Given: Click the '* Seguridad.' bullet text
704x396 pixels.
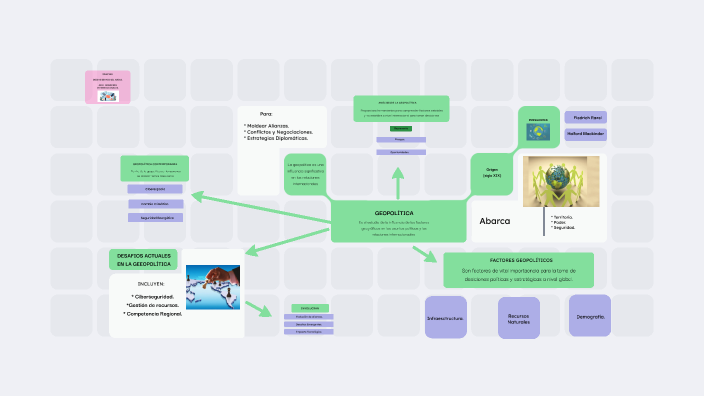Looking at the screenshot, I should (563, 228).
